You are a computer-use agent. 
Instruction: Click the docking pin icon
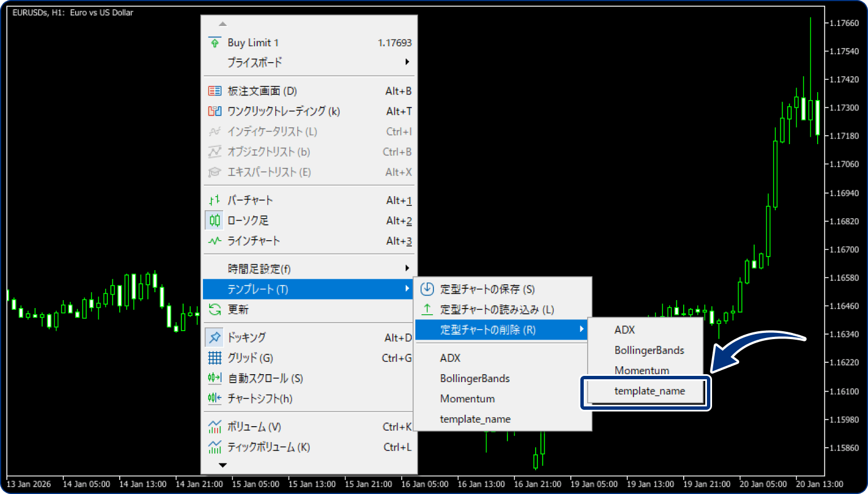coord(215,337)
